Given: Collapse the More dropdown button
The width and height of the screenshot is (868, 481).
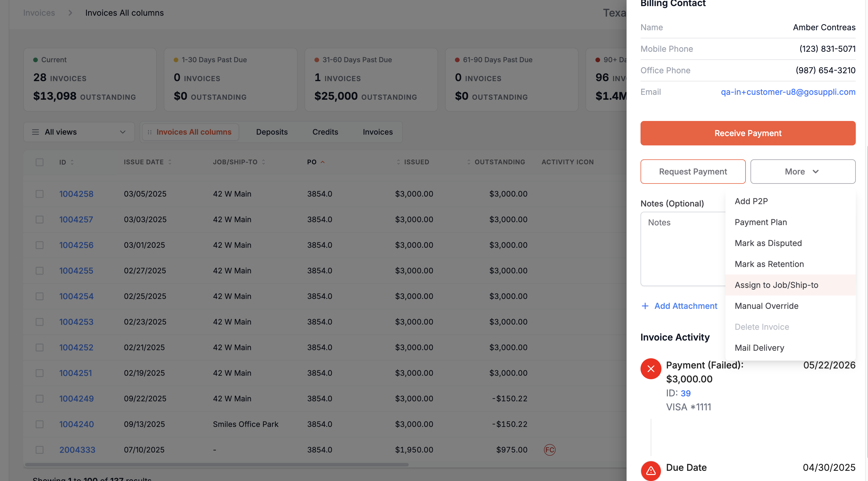Looking at the screenshot, I should pyautogui.click(x=803, y=172).
